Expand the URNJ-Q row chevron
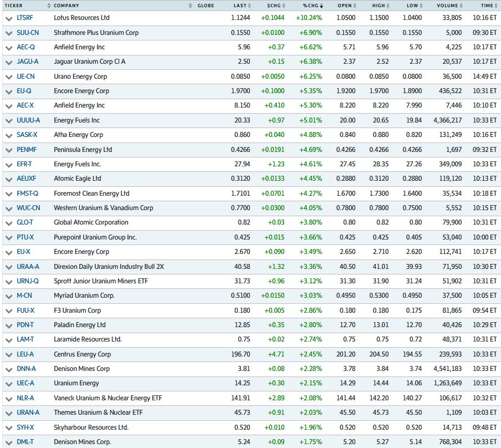501x448 pixels. pos(9,282)
